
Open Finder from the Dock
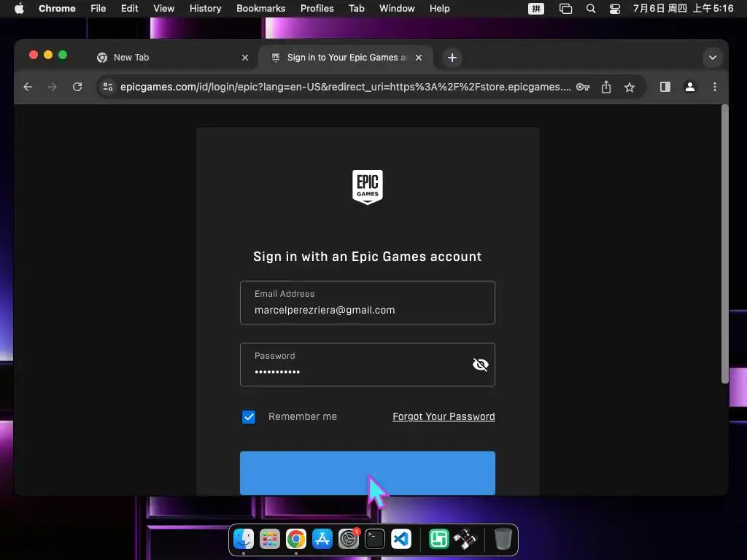pos(244,539)
